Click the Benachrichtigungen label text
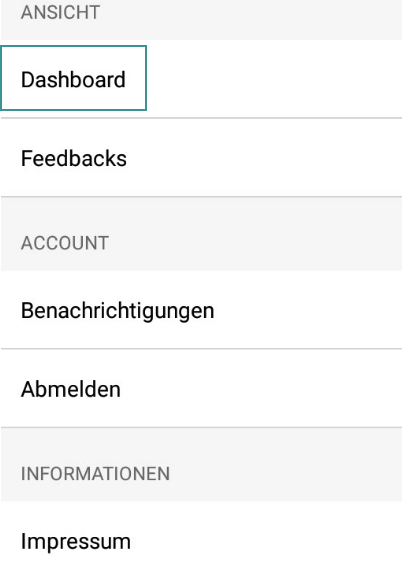 [x=118, y=311]
